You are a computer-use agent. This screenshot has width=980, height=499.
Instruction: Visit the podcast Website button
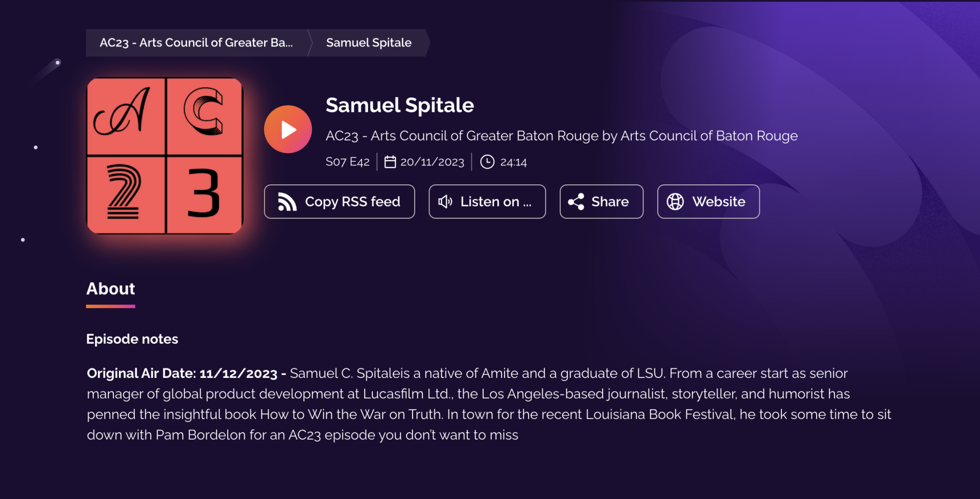[708, 202]
